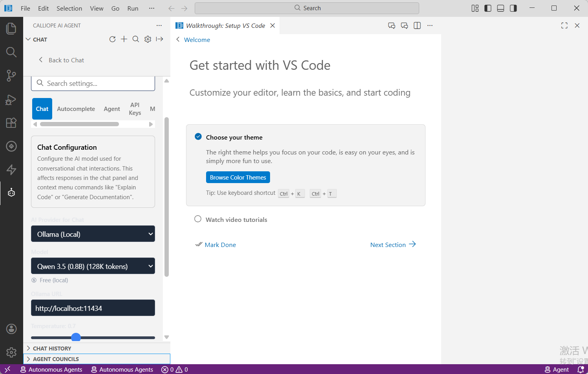
Task: Open the Edit menu
Action: [44, 8]
